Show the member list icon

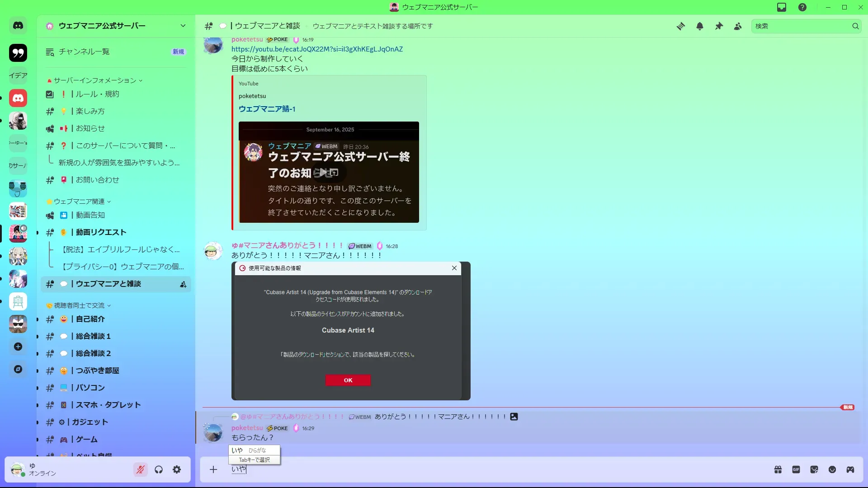click(738, 26)
